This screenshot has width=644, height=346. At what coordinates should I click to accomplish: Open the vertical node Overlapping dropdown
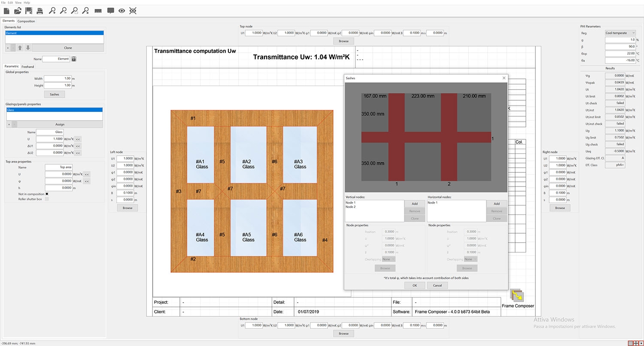389,259
